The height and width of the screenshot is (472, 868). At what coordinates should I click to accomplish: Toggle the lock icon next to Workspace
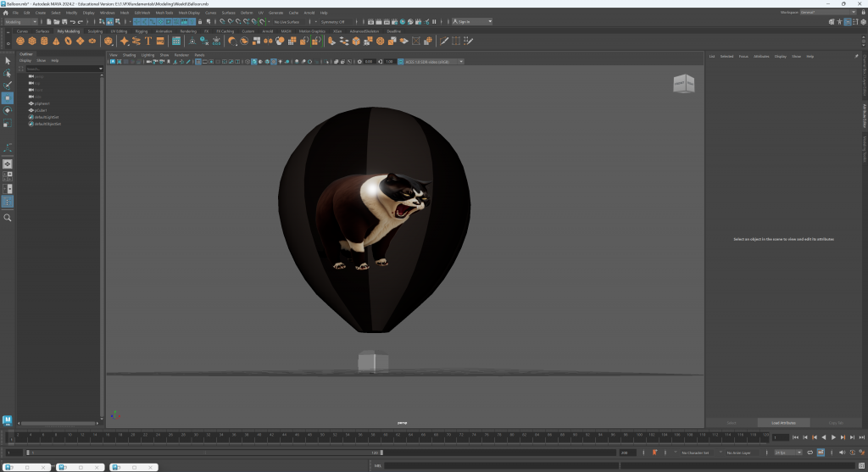tap(864, 12)
